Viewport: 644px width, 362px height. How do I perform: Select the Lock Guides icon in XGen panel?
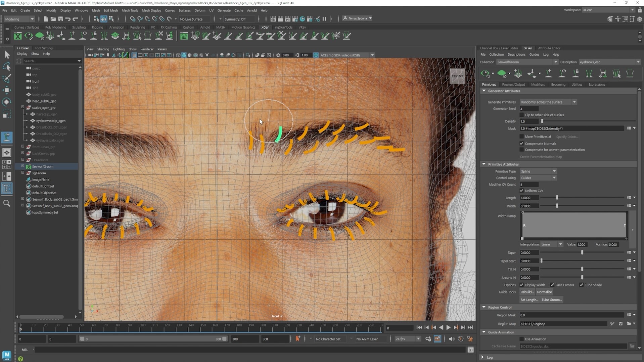point(576,73)
